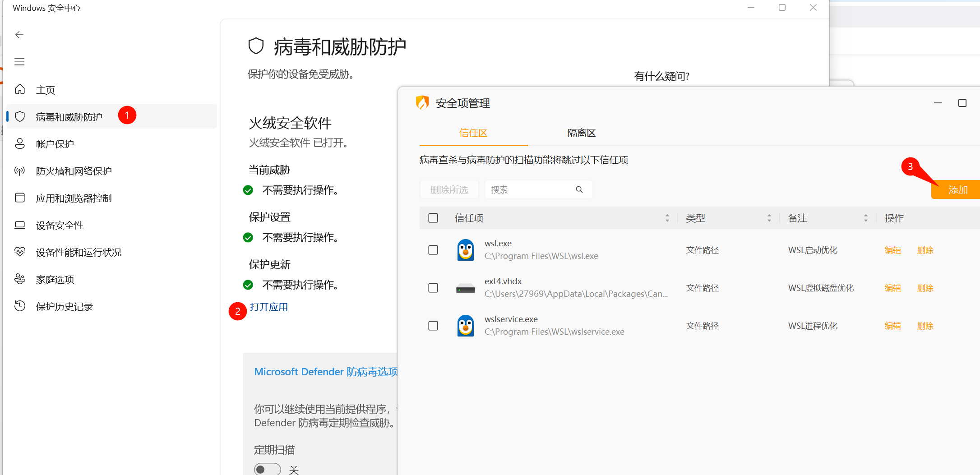Open 应用和浏览器控制 section

[112, 198]
